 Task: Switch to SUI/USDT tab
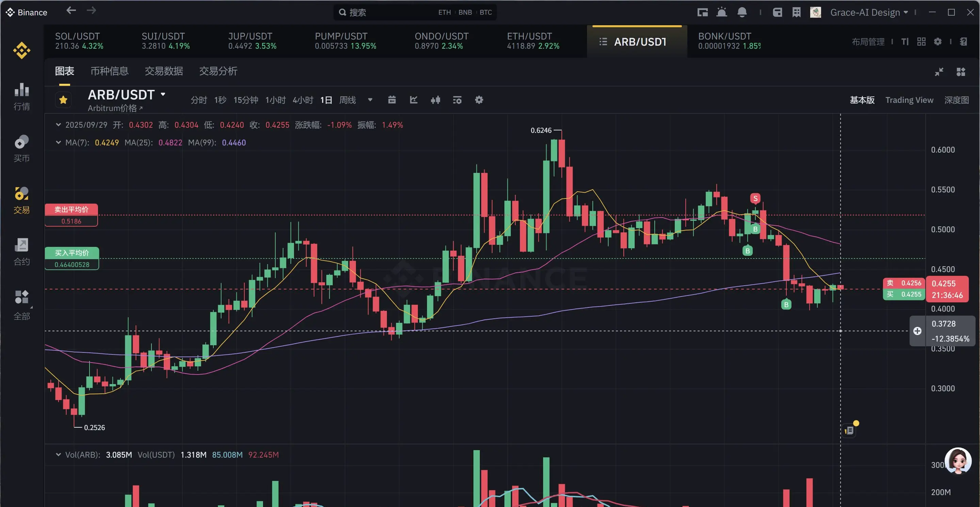pos(165,41)
